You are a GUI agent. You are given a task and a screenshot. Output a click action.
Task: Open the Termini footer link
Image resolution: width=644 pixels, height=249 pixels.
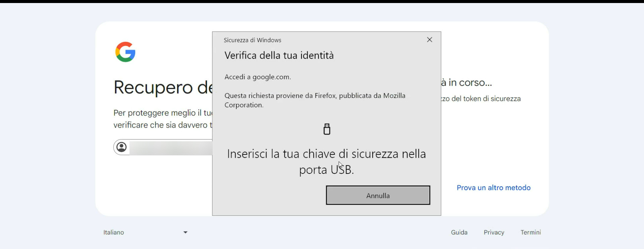coord(531,232)
